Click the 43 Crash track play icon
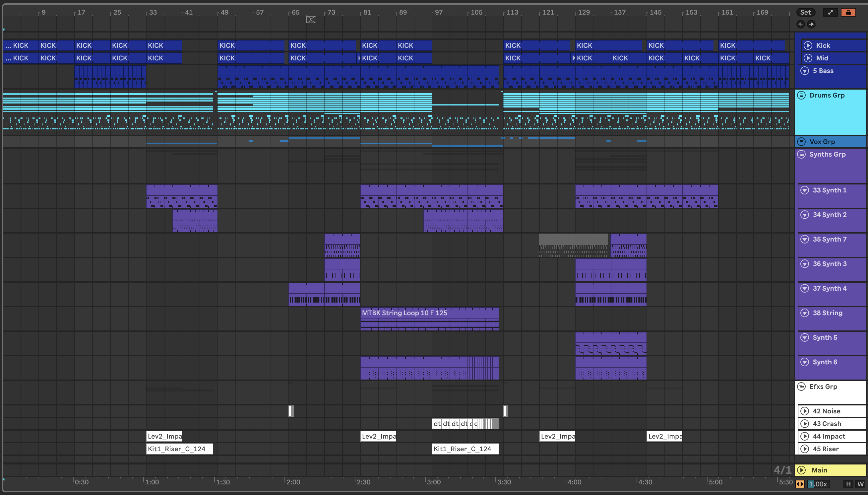Screen dimensions: 868x495 click(804, 424)
